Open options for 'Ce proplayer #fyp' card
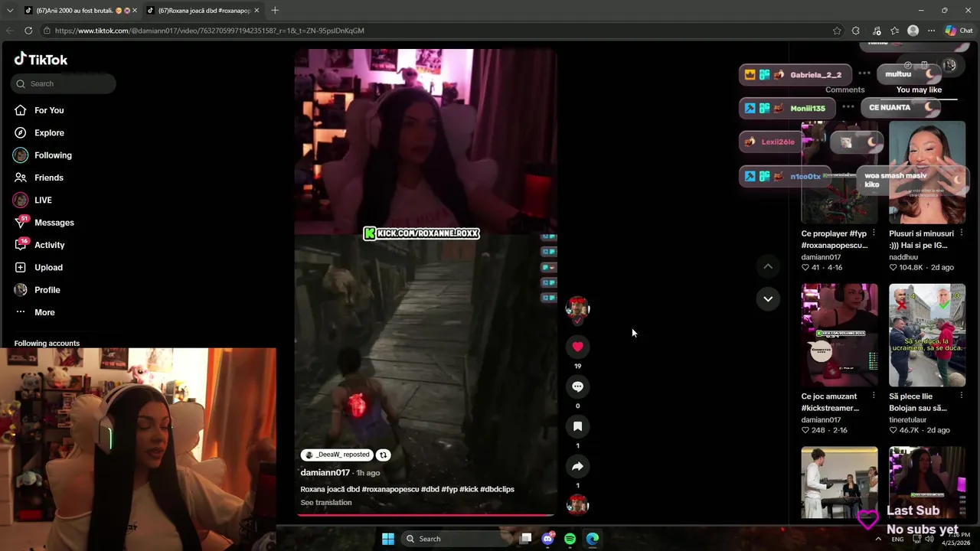This screenshot has height=551, width=980. [874, 233]
